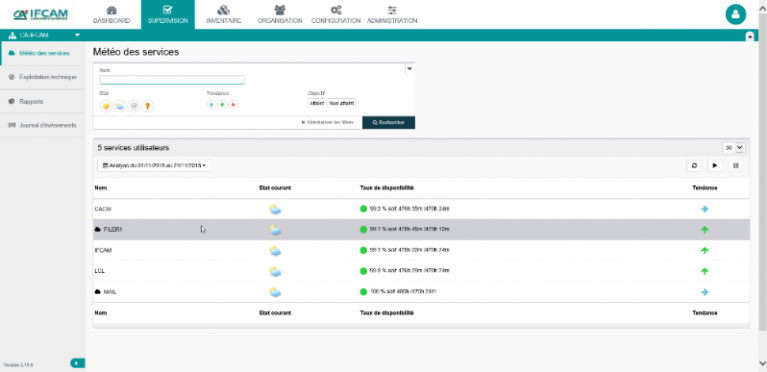Click the Nom filter input field
This screenshot has height=372, width=767.
[172, 80]
